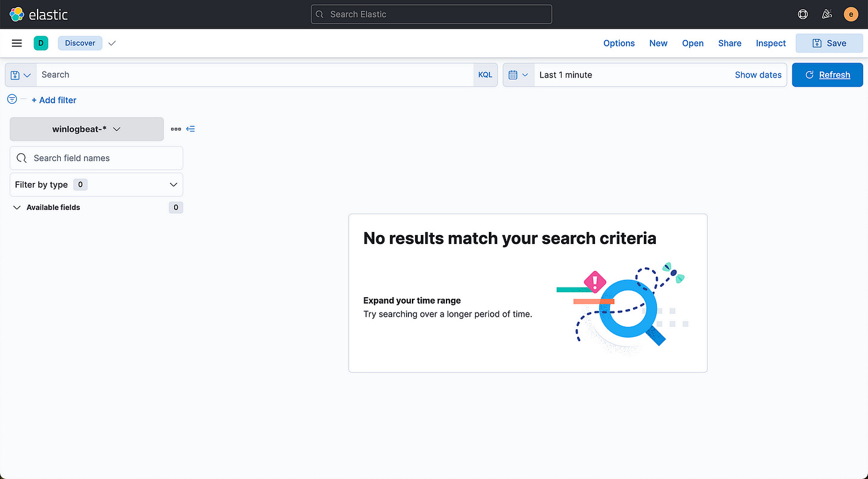This screenshot has height=479, width=868.
Task: Expand the Filter by type dropdown
Action: coord(97,185)
